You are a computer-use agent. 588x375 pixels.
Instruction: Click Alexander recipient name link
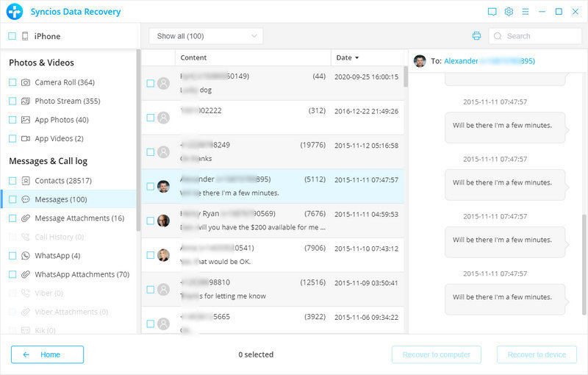[490, 61]
